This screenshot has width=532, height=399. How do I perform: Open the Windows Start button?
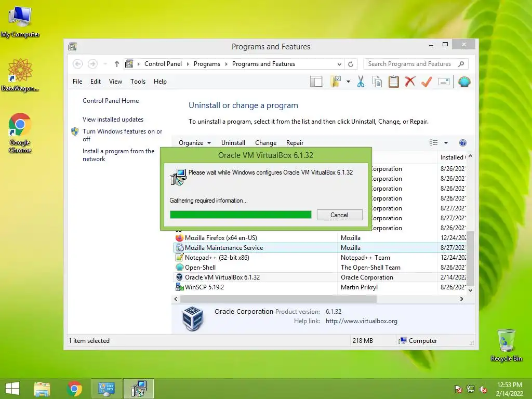pos(12,389)
